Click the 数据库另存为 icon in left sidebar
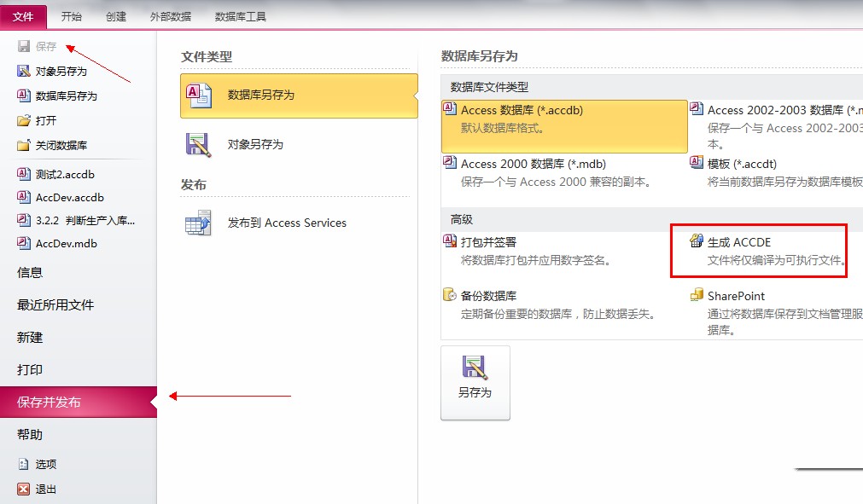 tap(24, 96)
